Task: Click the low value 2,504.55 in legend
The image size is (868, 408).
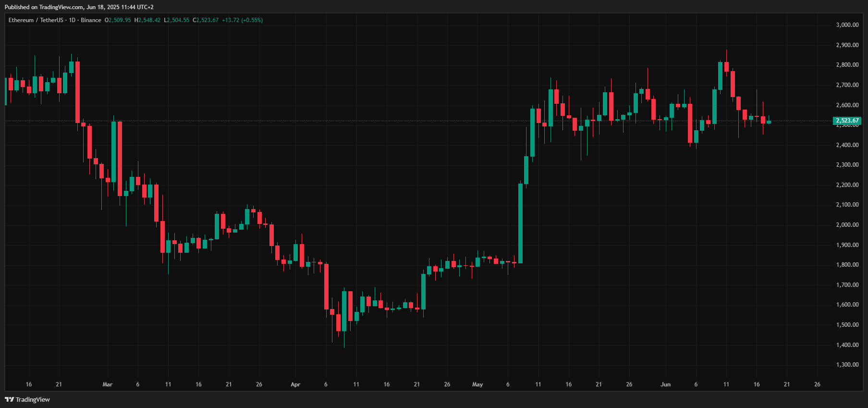Action: [179, 20]
